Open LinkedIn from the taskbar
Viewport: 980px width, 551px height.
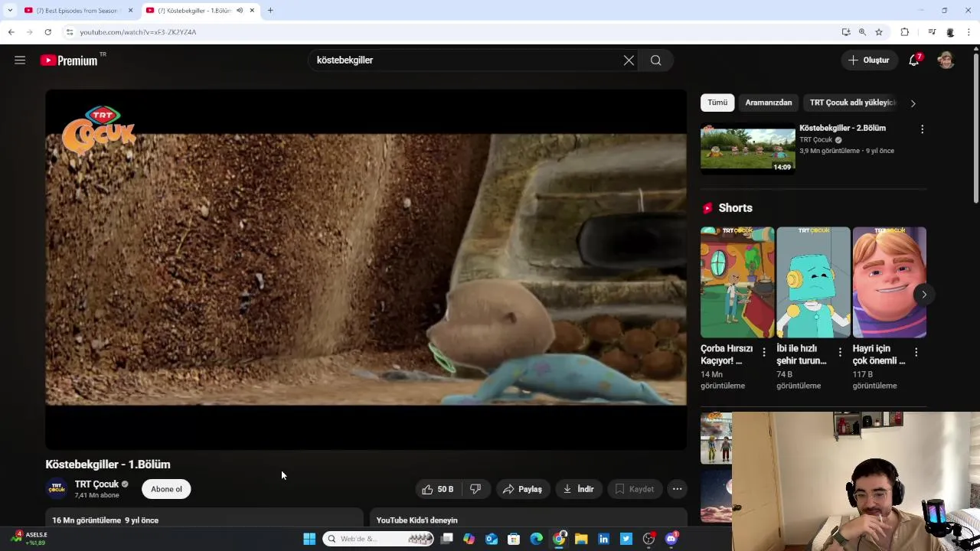pos(603,539)
